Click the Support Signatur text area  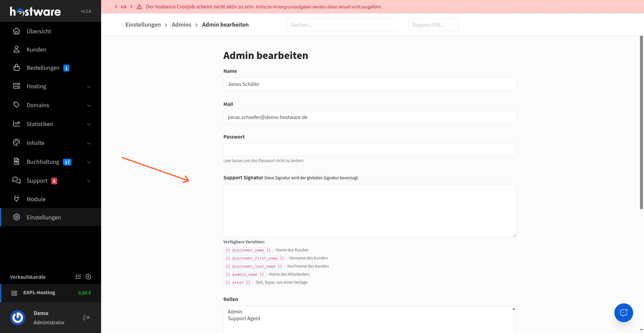tap(370, 211)
